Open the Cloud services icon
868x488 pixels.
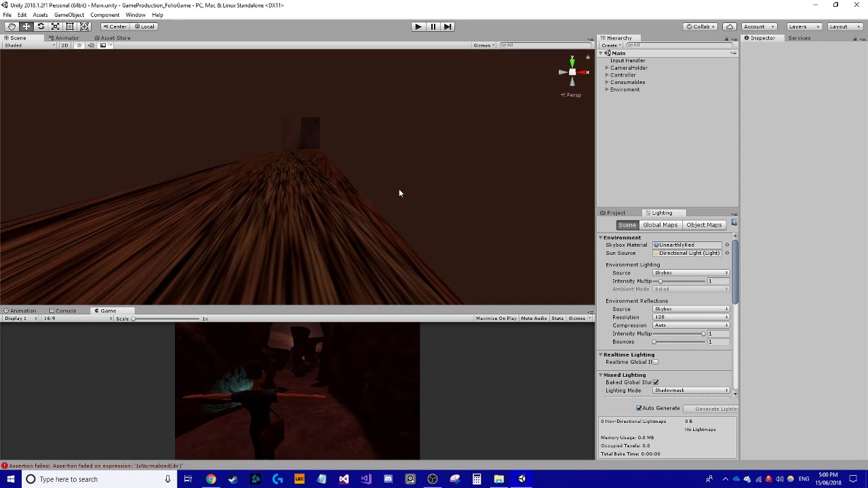click(x=730, y=26)
